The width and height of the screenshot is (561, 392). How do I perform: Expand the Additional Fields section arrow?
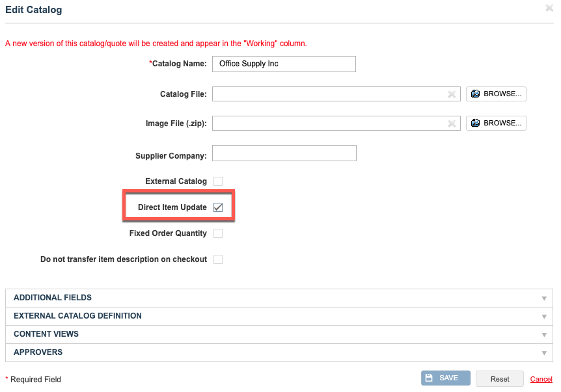(x=544, y=298)
